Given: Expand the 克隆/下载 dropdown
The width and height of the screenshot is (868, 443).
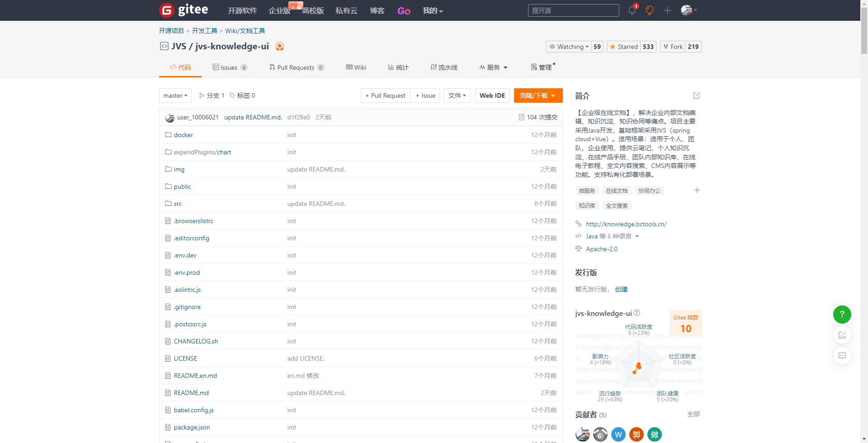Looking at the screenshot, I should tap(538, 95).
